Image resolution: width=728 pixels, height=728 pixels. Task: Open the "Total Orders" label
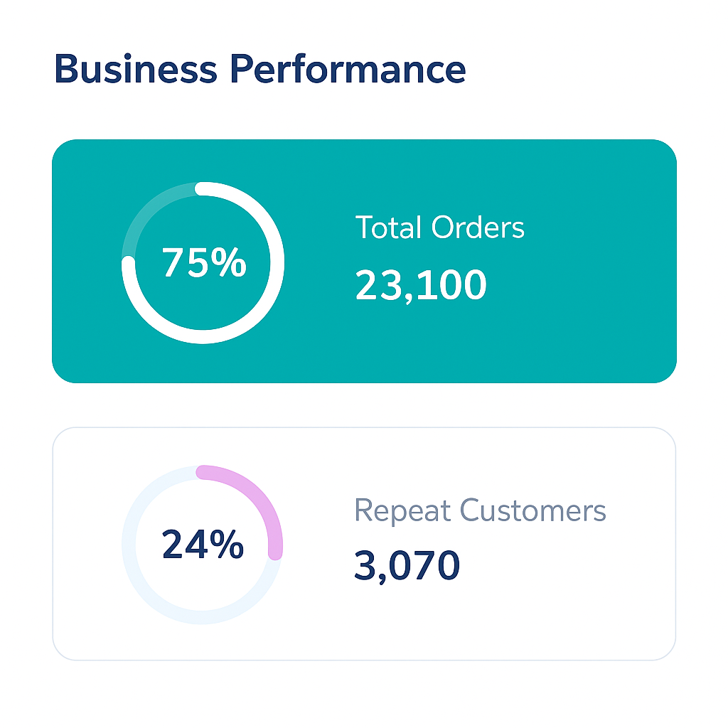(x=439, y=227)
